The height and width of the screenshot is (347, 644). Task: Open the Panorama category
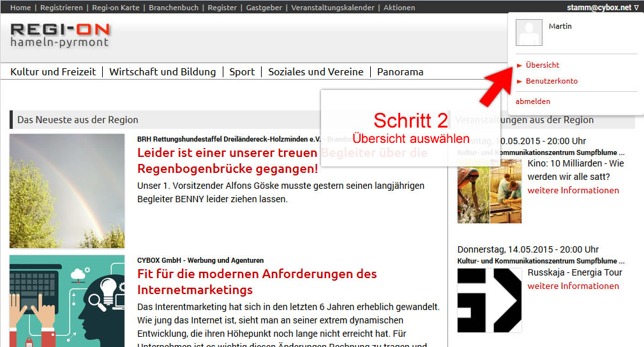pyautogui.click(x=400, y=72)
